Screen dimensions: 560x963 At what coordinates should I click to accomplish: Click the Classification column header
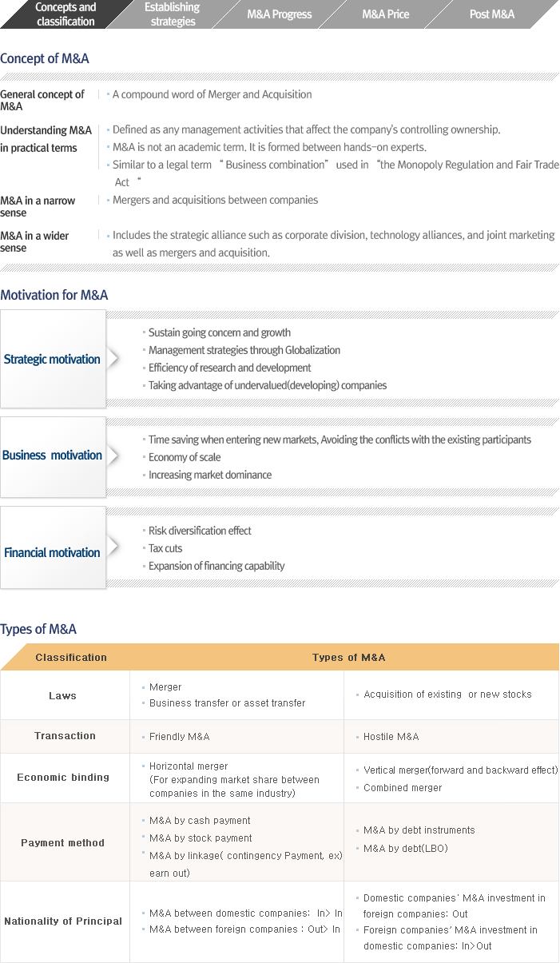click(x=71, y=658)
